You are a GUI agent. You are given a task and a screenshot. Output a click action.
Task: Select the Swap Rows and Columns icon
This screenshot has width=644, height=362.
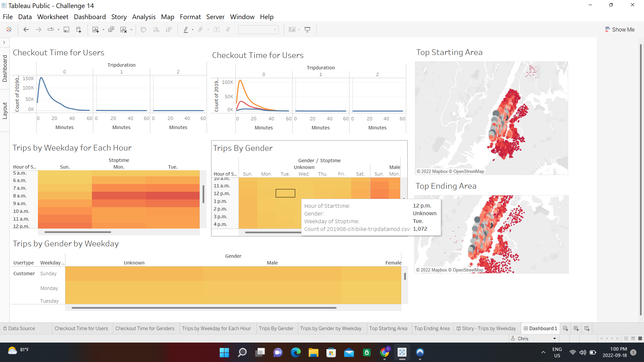(144, 29)
